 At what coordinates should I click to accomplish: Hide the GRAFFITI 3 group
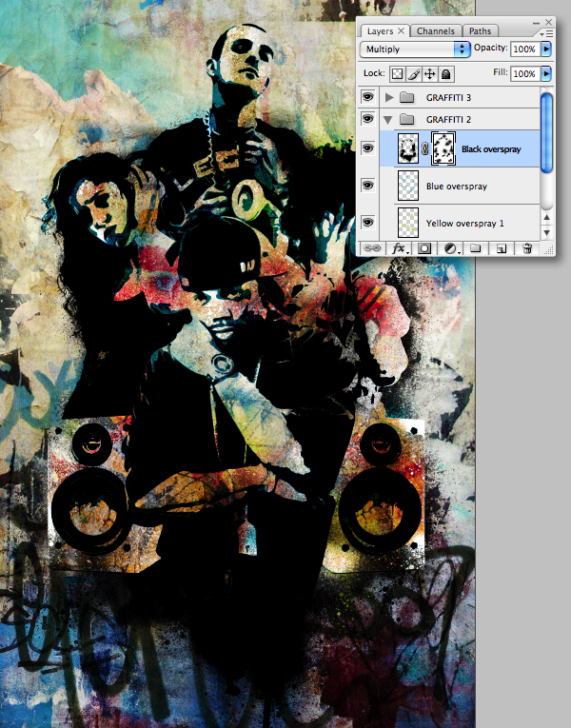(368, 97)
